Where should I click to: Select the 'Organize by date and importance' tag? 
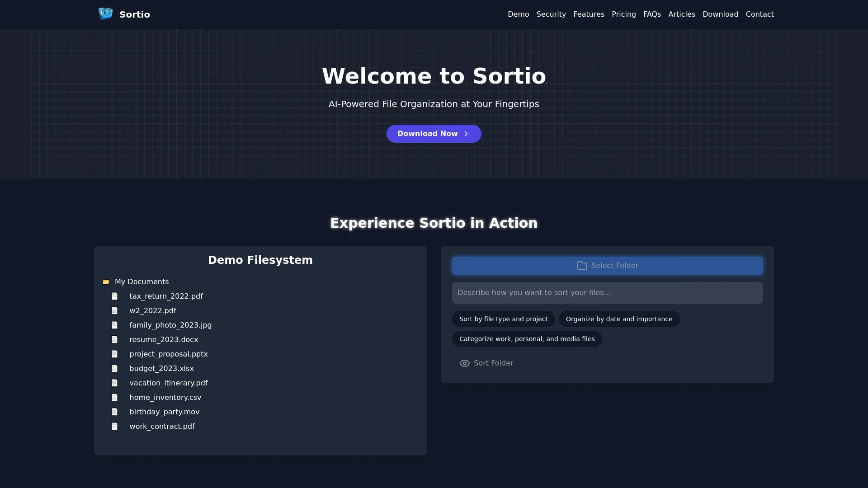pos(619,319)
